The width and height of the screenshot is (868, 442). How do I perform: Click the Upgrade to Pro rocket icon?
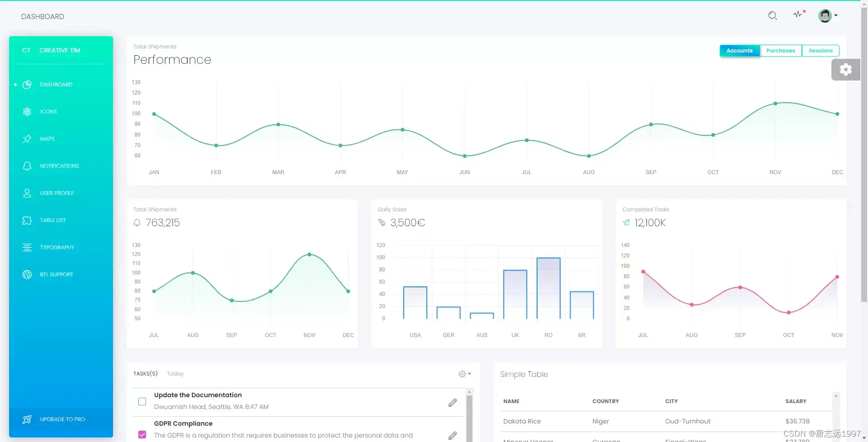(27, 419)
